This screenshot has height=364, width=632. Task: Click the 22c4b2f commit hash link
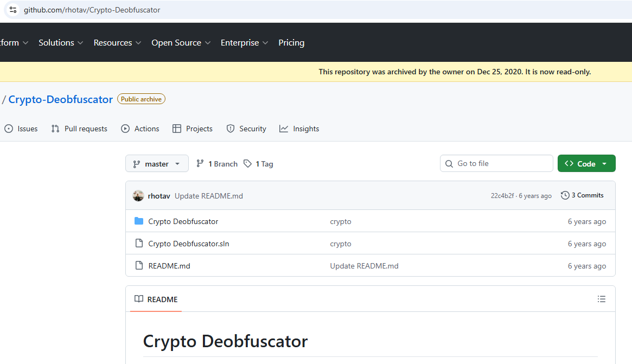coord(502,196)
